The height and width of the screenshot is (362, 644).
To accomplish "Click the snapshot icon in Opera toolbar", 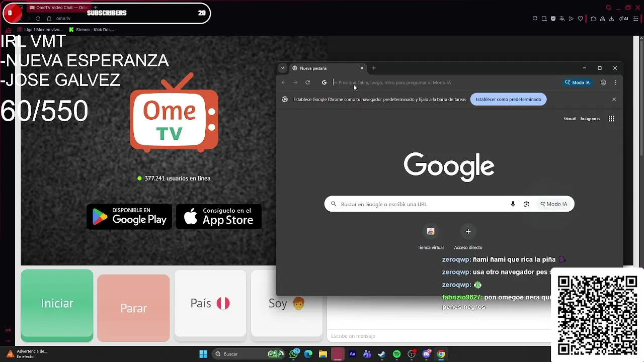I will (x=544, y=19).
